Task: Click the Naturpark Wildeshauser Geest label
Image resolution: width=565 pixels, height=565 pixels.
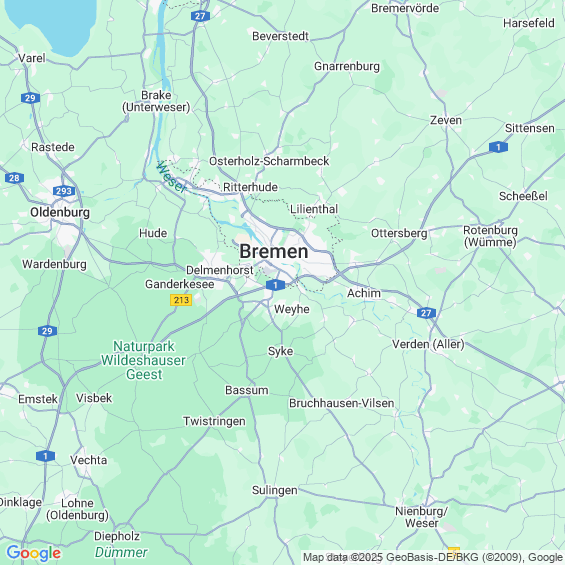Action: [143, 360]
